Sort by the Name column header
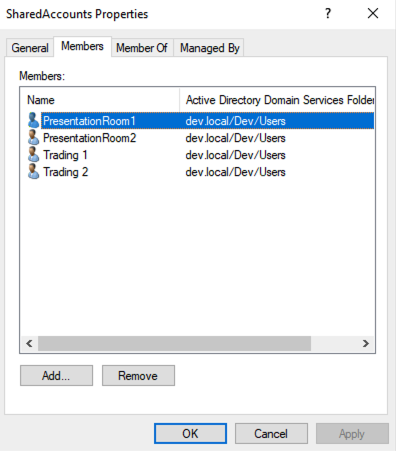Viewport: 396px width, 451px height. click(100, 100)
